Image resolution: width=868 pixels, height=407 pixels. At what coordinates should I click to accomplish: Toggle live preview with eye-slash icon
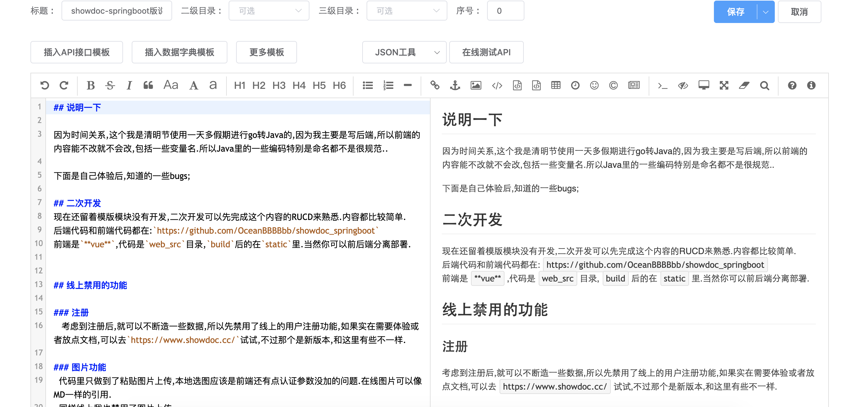[683, 85]
